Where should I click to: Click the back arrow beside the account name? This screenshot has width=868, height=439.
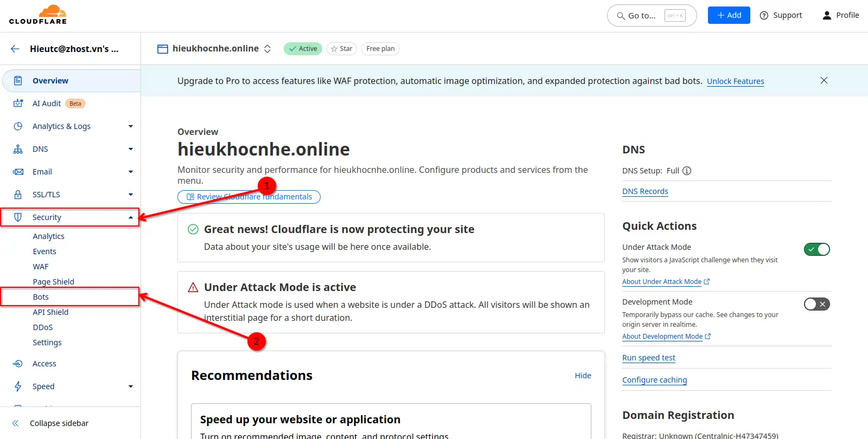point(15,49)
